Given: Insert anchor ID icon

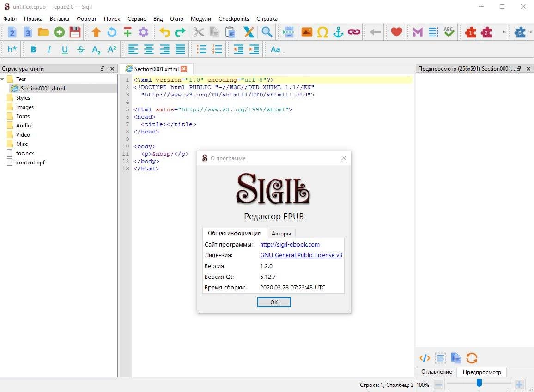Looking at the screenshot, I should 338,32.
